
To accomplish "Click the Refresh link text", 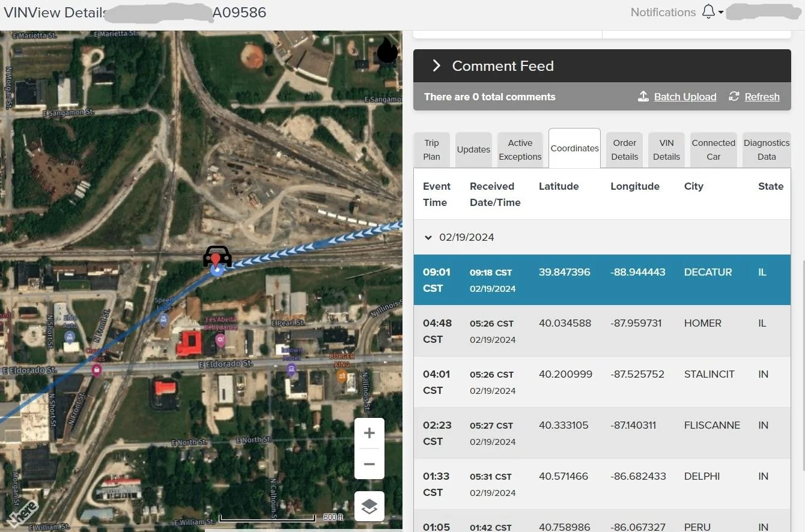I will coord(762,97).
